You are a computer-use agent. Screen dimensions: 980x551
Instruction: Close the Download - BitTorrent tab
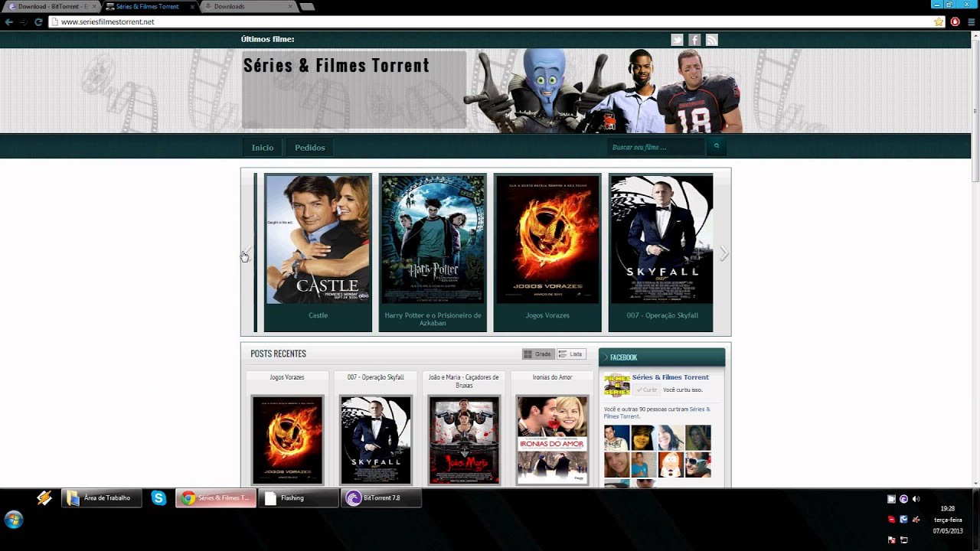[x=94, y=6]
